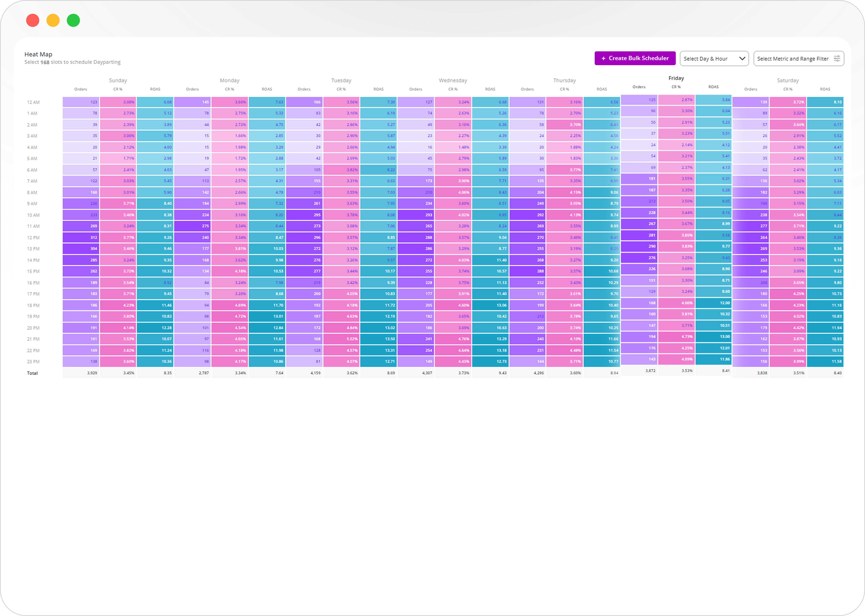865x616 pixels.
Task: Click the yellow minimize button
Action: pos(53,20)
